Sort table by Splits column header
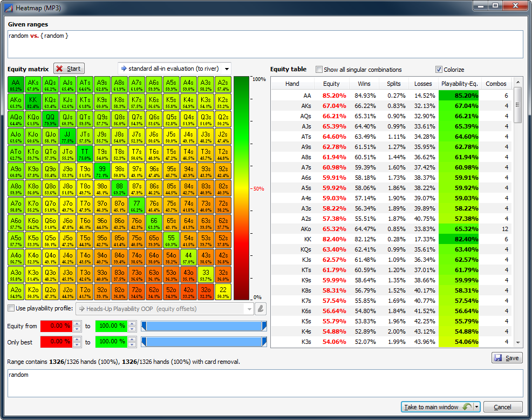Screen dimensions: 532x420 tap(393, 84)
